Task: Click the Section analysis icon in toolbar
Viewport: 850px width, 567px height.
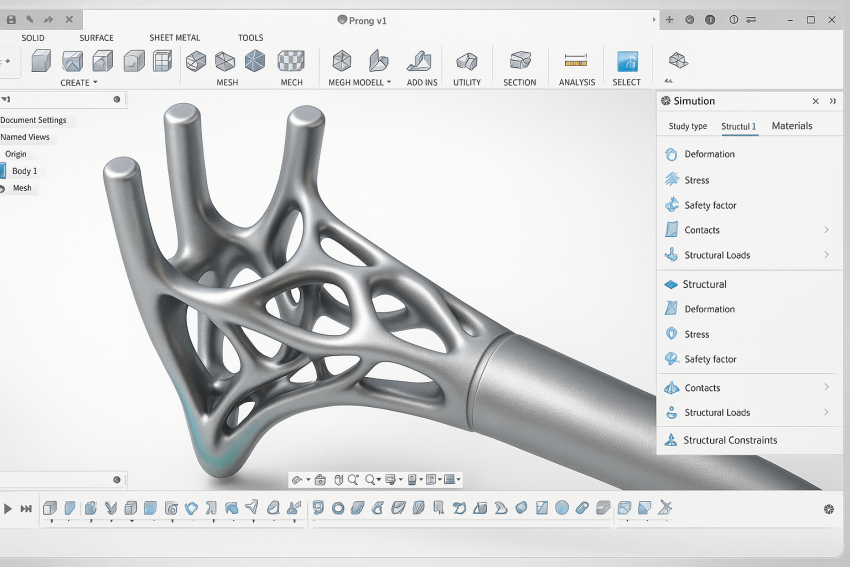Action: (x=519, y=61)
